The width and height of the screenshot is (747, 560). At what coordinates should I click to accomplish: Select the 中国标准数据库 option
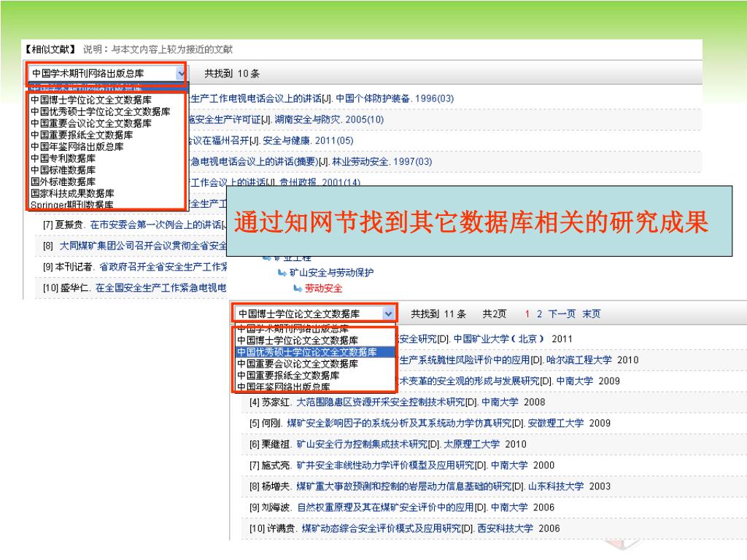click(x=63, y=170)
